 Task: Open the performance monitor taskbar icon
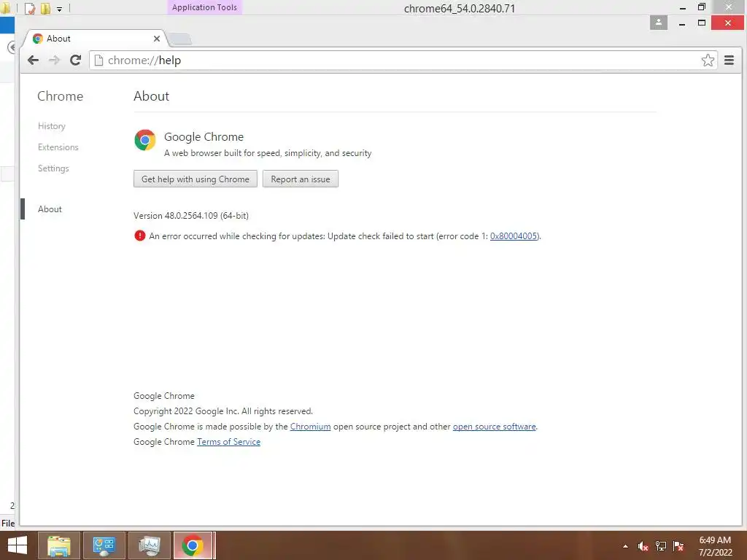coord(149,545)
